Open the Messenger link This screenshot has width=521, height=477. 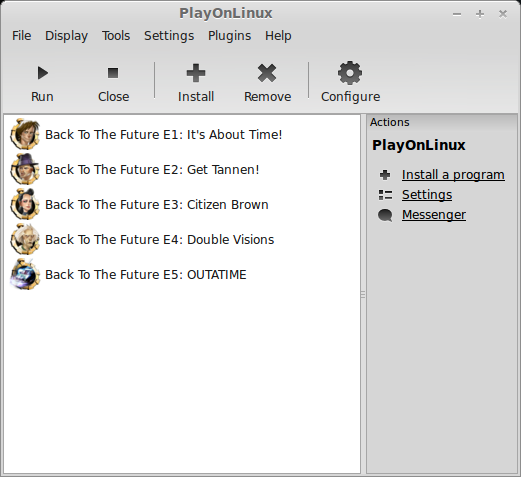pyautogui.click(x=434, y=215)
